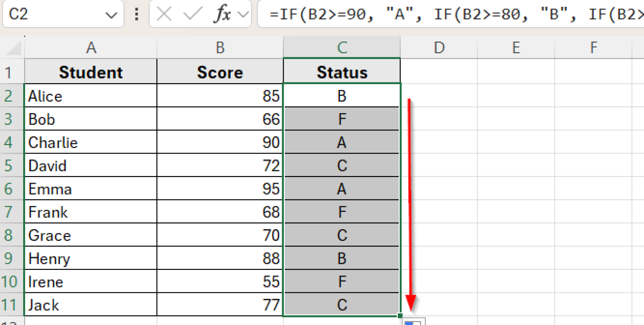Image resolution: width=644 pixels, height=325 pixels.
Task: Select the column F header
Action: click(x=594, y=47)
